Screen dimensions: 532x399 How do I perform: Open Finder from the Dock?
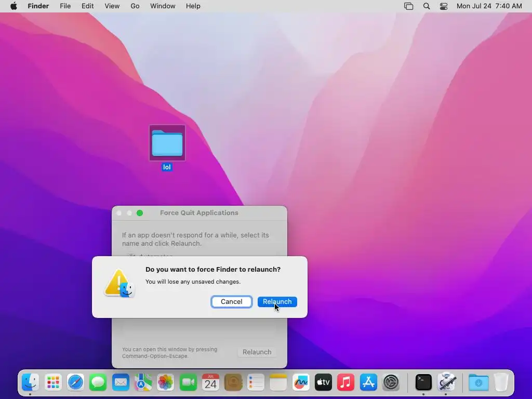[x=31, y=382]
